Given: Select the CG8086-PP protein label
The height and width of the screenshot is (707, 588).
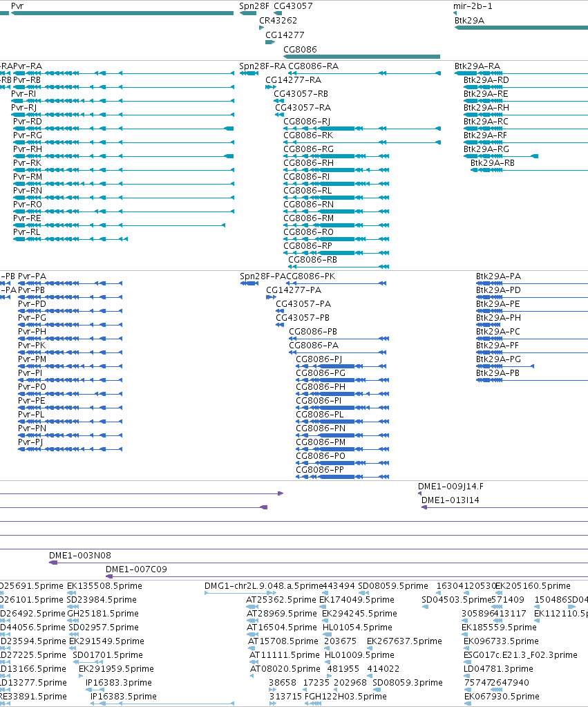Looking at the screenshot, I should 320,470.
